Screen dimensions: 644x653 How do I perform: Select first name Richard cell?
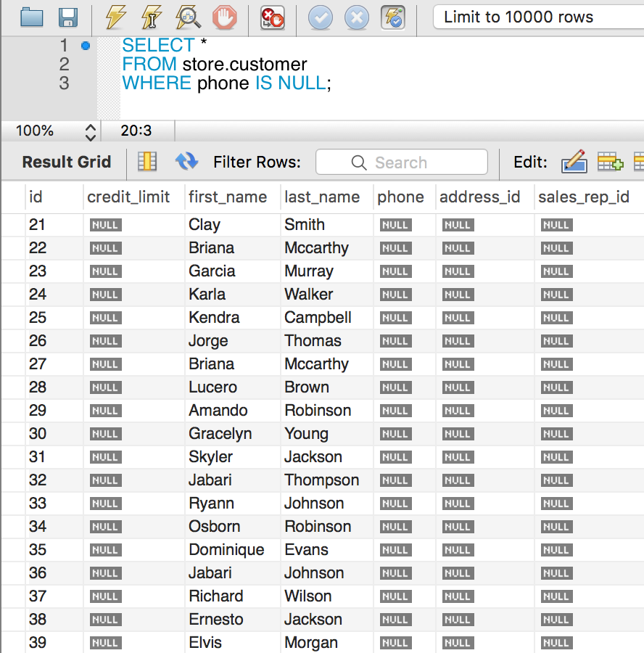point(233,596)
